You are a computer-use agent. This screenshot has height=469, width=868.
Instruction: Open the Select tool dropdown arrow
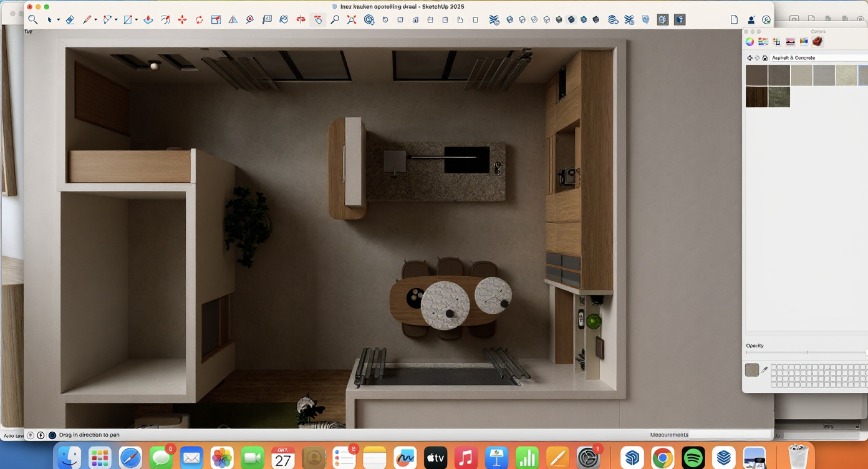(x=58, y=20)
